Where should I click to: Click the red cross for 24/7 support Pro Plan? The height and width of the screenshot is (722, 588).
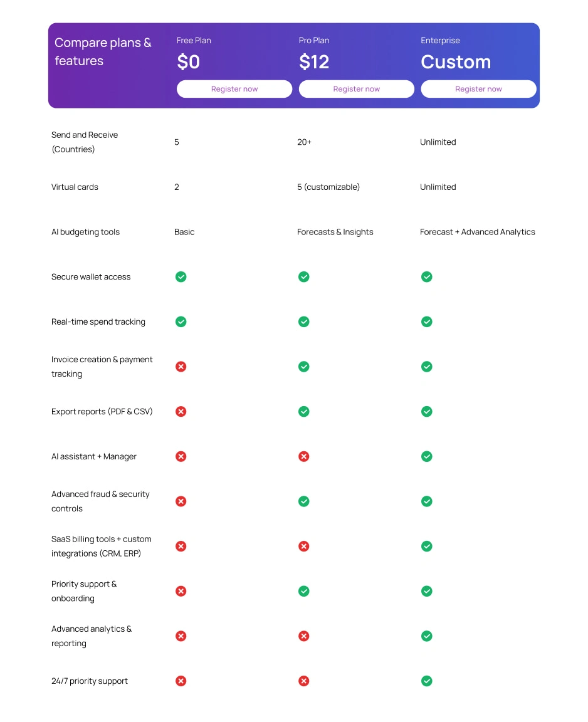tap(304, 681)
